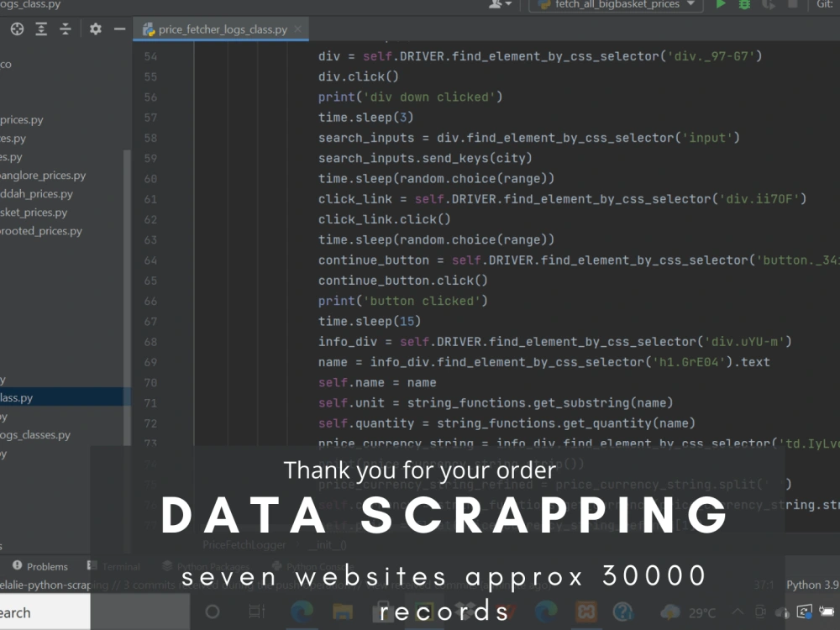Click the code "print('button clicked')"
Image resolution: width=840 pixels, height=630 pixels.
coord(403,301)
